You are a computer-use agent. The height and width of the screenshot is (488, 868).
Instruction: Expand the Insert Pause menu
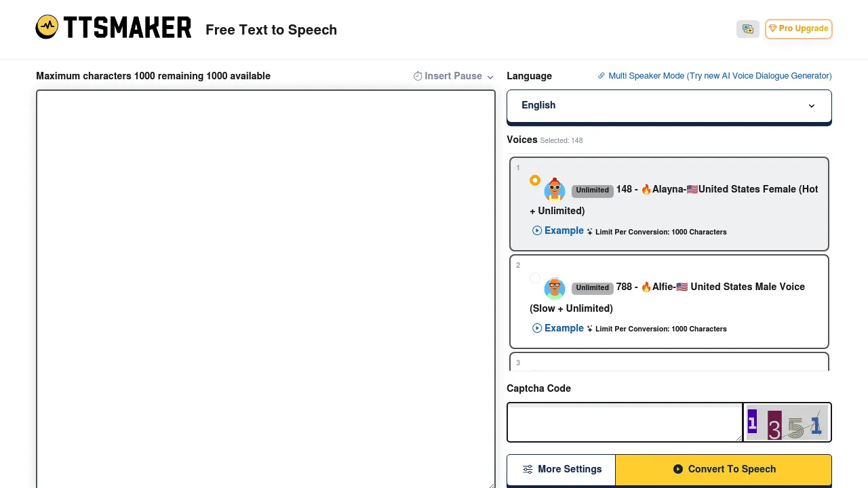[490, 76]
